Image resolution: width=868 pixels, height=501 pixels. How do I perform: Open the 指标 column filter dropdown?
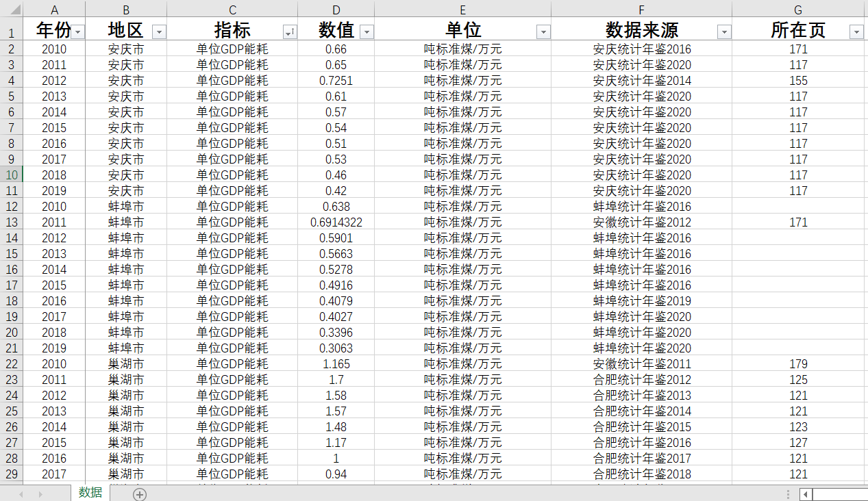290,32
